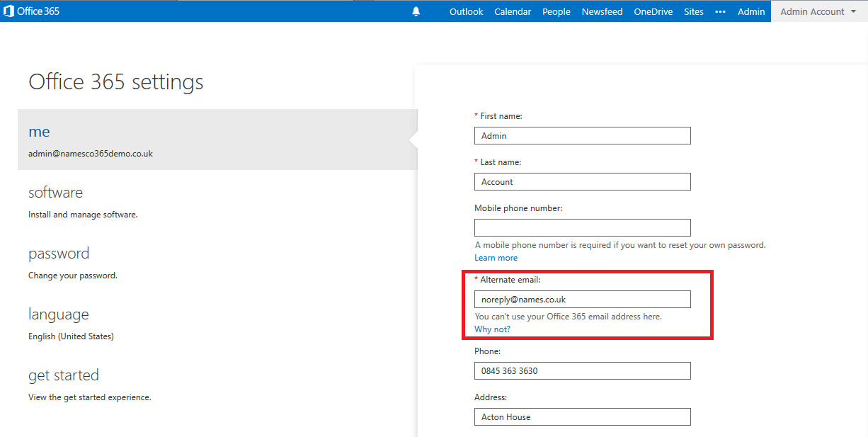Open the Admin link in navigation
868x437 pixels.
pos(751,11)
